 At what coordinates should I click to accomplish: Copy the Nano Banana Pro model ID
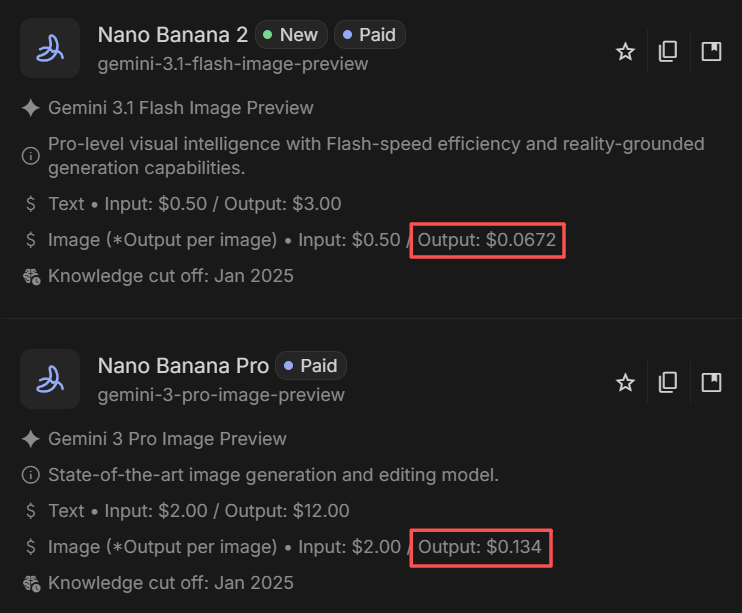(668, 382)
